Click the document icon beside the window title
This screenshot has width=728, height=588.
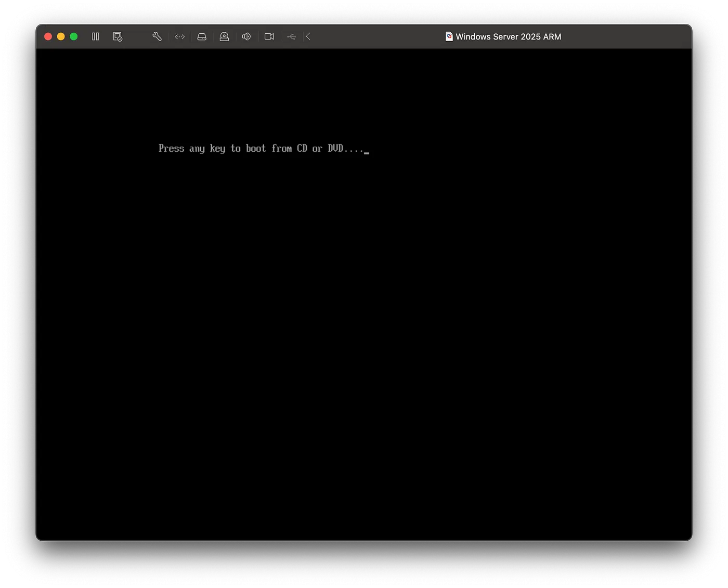(x=448, y=36)
